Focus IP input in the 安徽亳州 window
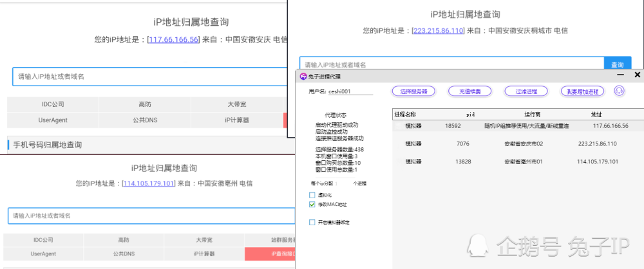 151,216
